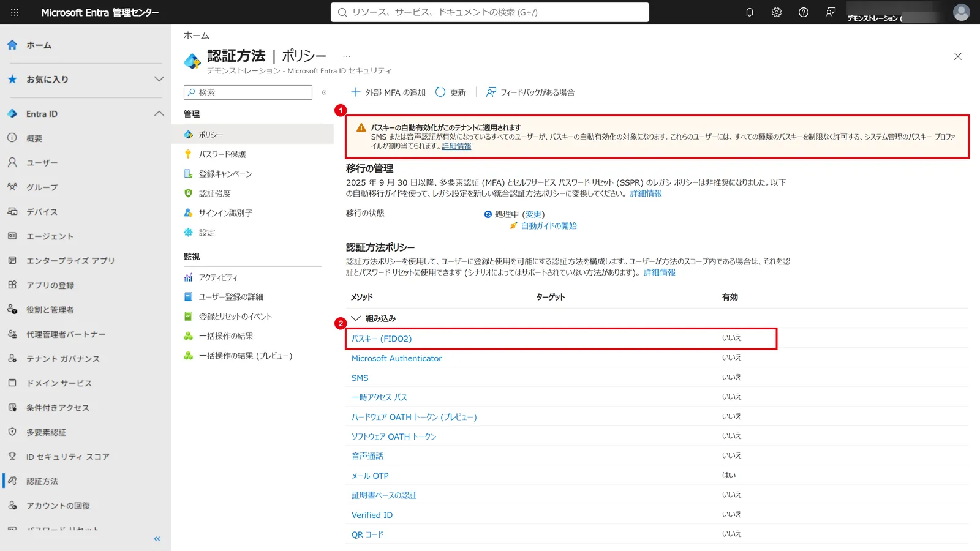Click the アプリの登録 grid icon
Image resolution: width=980 pixels, height=551 pixels.
point(12,285)
